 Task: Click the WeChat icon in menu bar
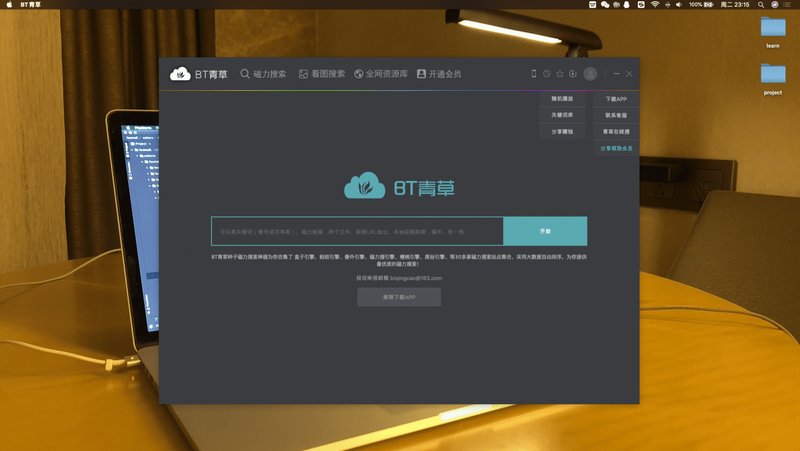click(x=605, y=5)
